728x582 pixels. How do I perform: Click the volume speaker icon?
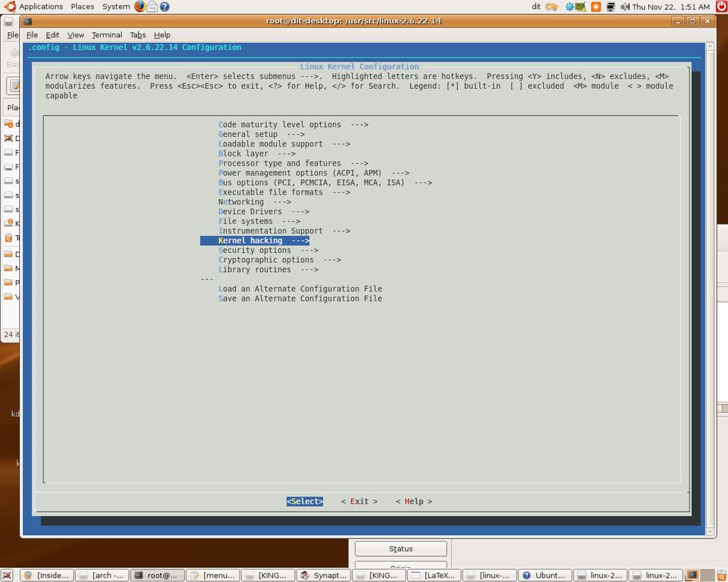tap(625, 6)
